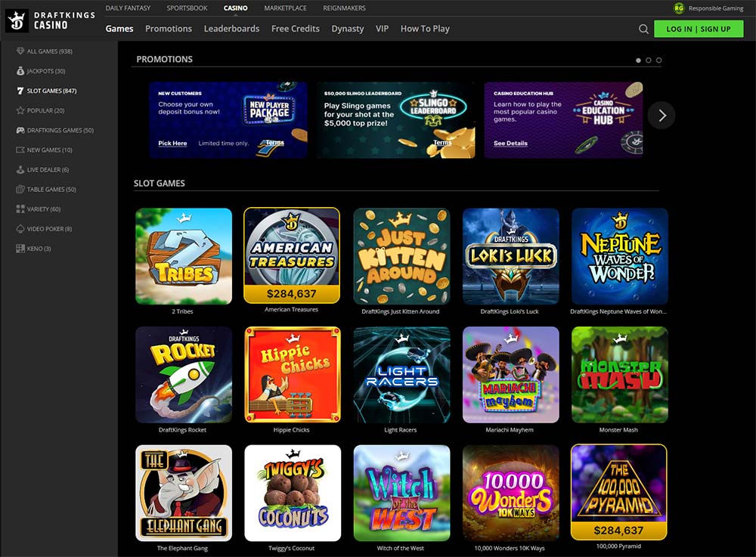The height and width of the screenshot is (557, 756).
Task: Launch the American Treasures jackpot game
Action: point(292,255)
